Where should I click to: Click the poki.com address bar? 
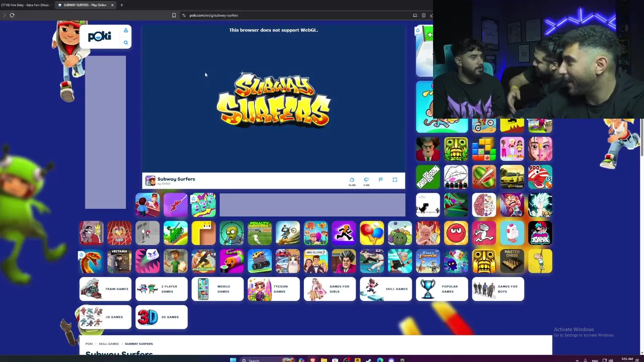click(x=297, y=15)
